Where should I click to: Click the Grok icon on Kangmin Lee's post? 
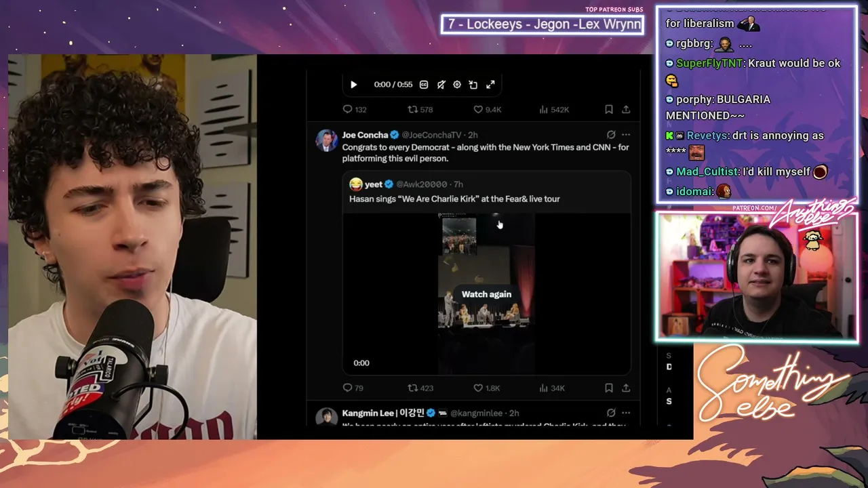(611, 413)
